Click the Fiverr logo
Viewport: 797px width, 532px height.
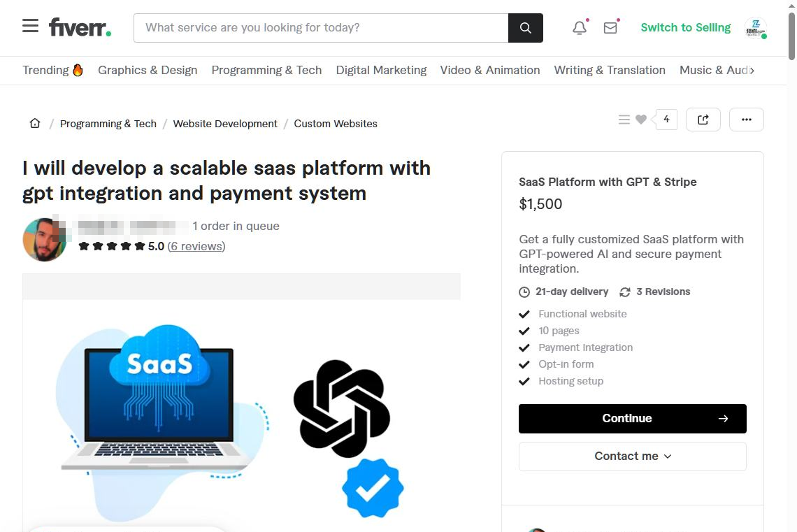(x=80, y=27)
